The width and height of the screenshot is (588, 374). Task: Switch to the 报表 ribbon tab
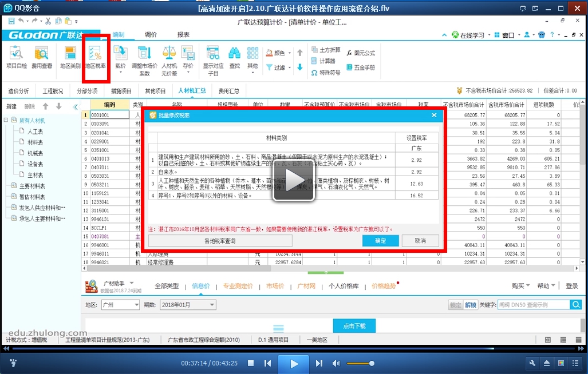point(183,35)
